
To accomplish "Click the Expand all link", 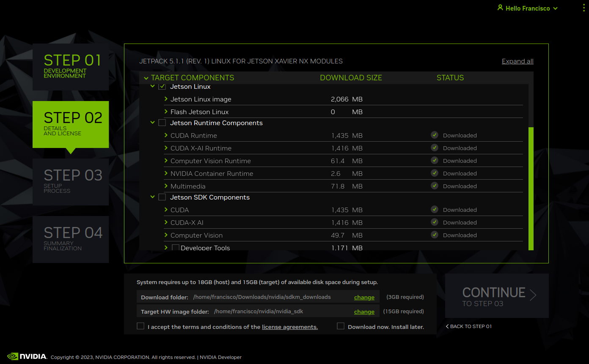I will pos(517,61).
